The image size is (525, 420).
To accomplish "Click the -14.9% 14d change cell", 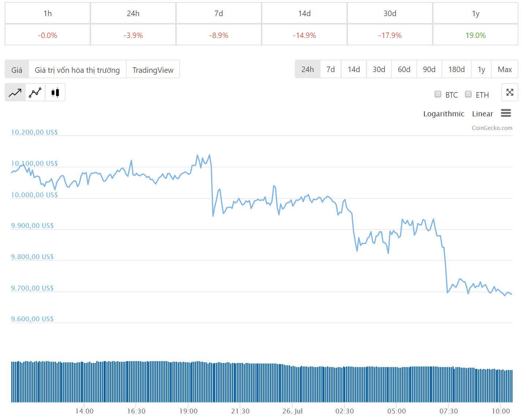I will click(304, 35).
